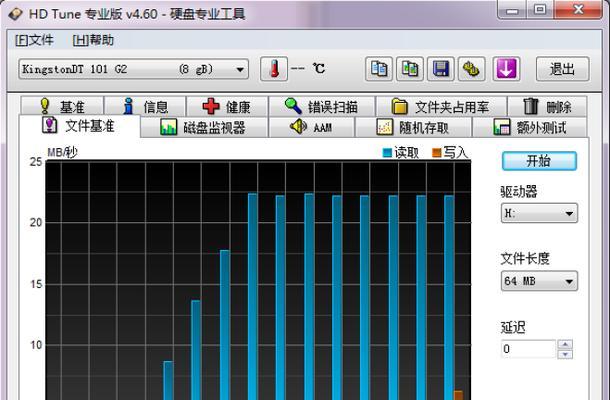
Task: Click the copy screenshot toolbar icon
Action: (x=410, y=69)
